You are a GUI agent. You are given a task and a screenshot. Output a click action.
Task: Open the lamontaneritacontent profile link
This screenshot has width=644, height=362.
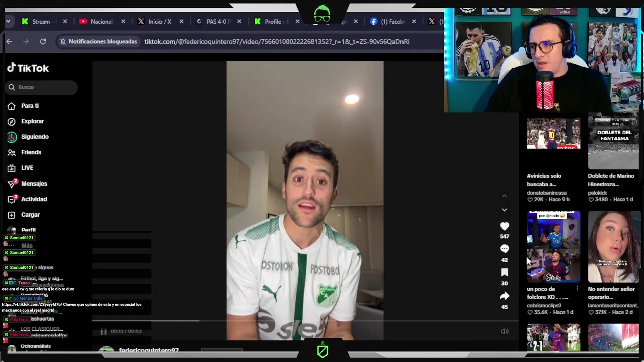(x=613, y=306)
